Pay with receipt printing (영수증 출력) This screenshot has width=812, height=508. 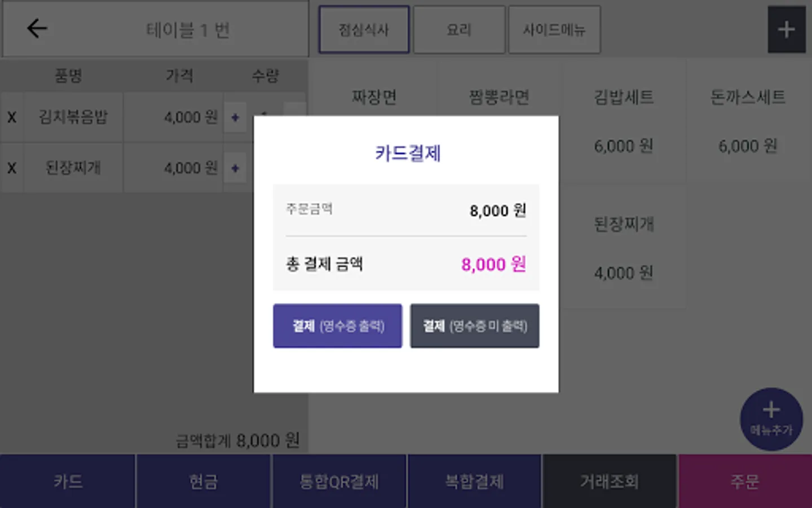337,326
